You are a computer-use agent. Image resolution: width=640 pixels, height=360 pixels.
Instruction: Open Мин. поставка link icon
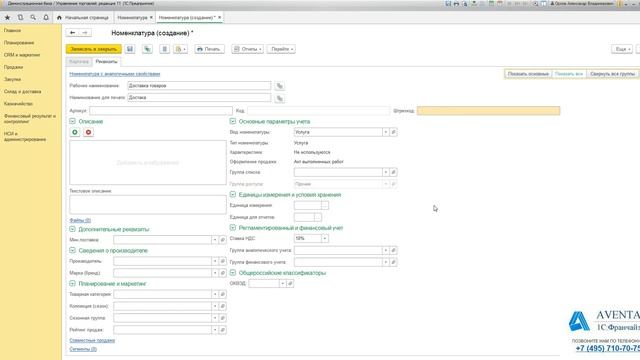(222, 240)
